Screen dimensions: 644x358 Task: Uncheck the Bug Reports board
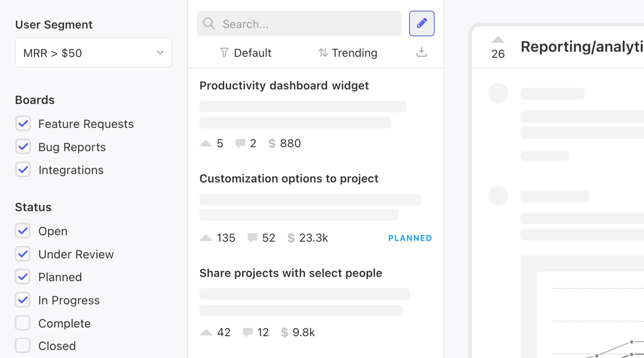click(23, 146)
